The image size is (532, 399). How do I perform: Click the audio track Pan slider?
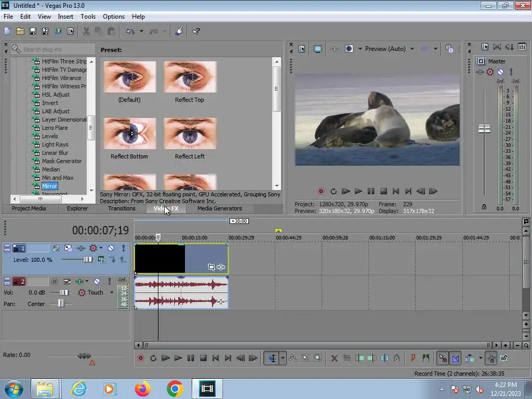[60, 303]
